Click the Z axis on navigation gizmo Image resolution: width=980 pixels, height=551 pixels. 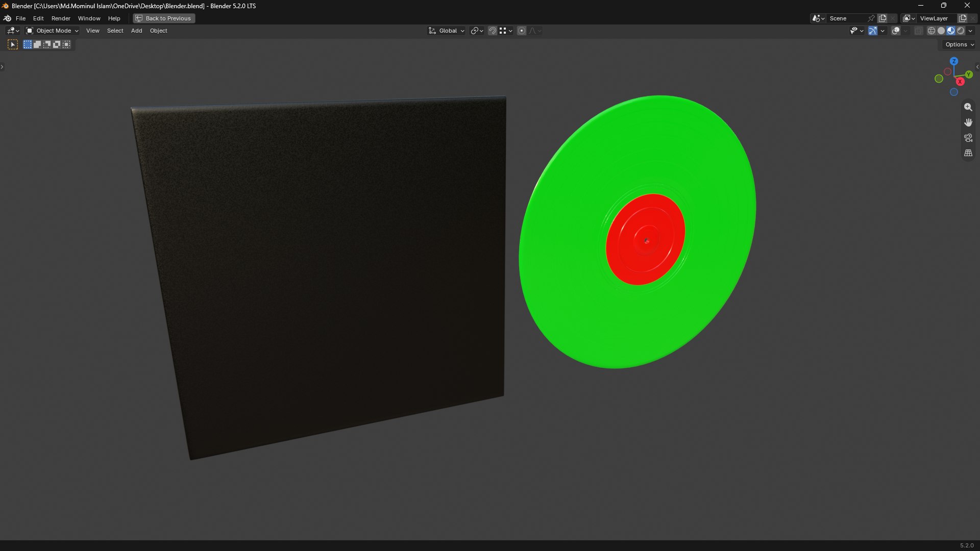coord(953,61)
